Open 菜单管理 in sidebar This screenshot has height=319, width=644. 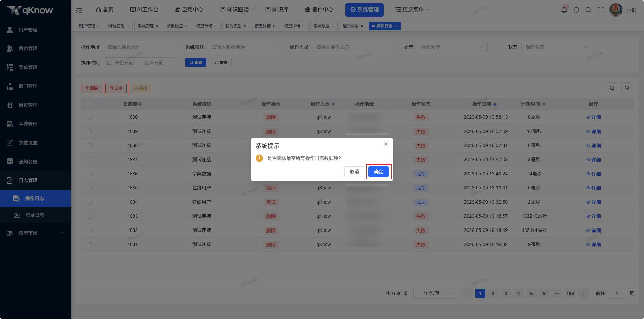35,67
